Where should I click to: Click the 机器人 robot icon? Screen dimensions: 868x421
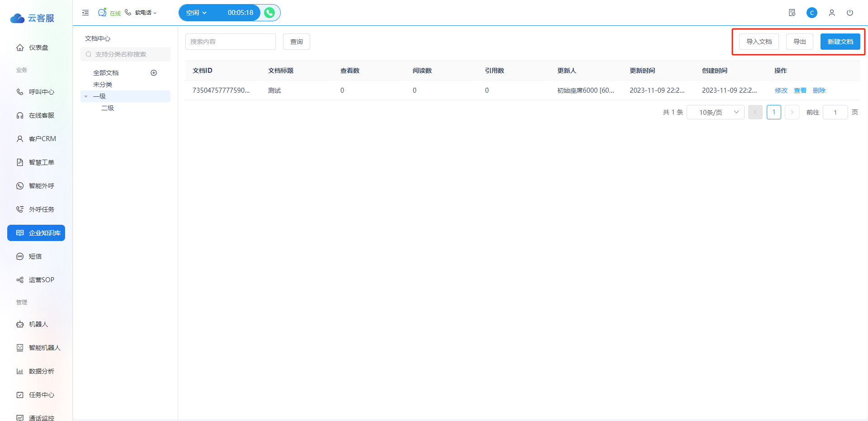[x=20, y=324]
